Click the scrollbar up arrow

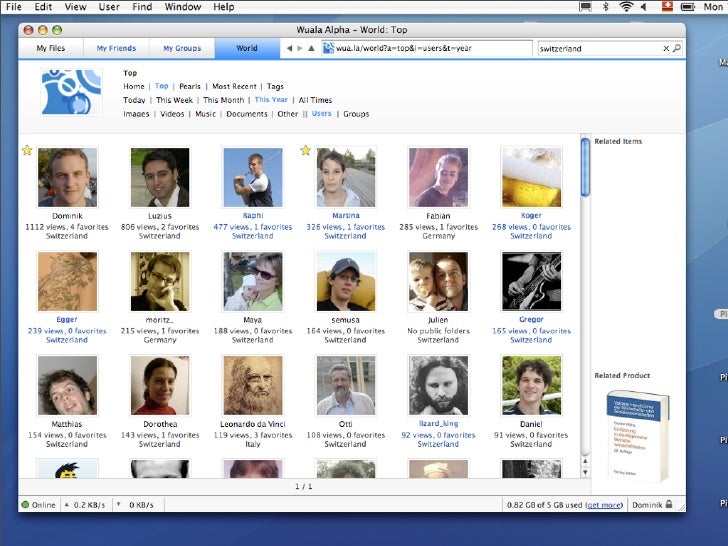point(585,461)
